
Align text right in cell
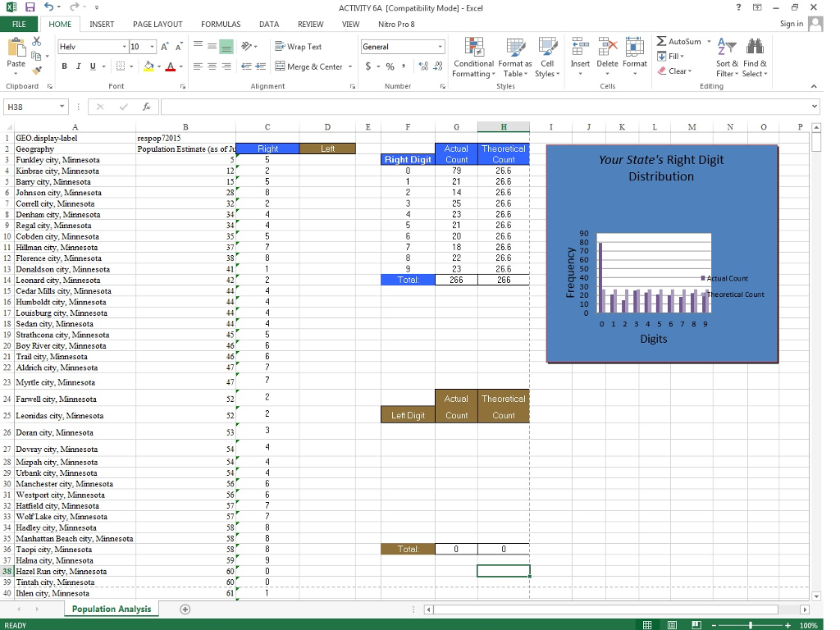226,66
